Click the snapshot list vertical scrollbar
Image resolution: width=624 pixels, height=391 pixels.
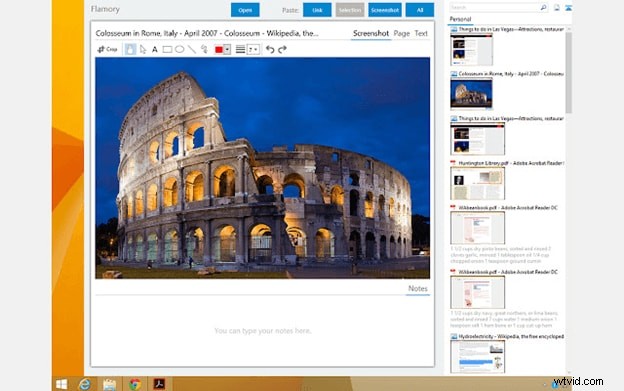[x=569, y=73]
